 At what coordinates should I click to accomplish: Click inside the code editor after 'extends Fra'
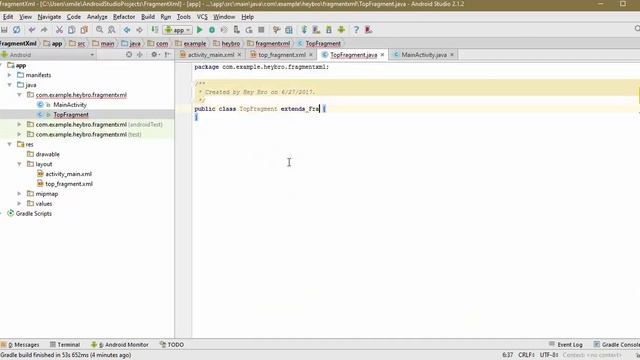pos(320,109)
